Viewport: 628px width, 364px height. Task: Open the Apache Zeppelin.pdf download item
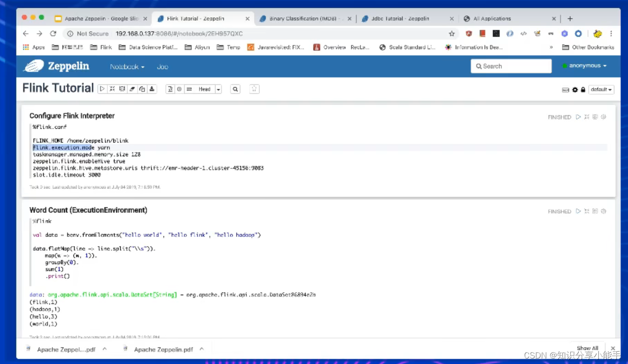[158, 349]
